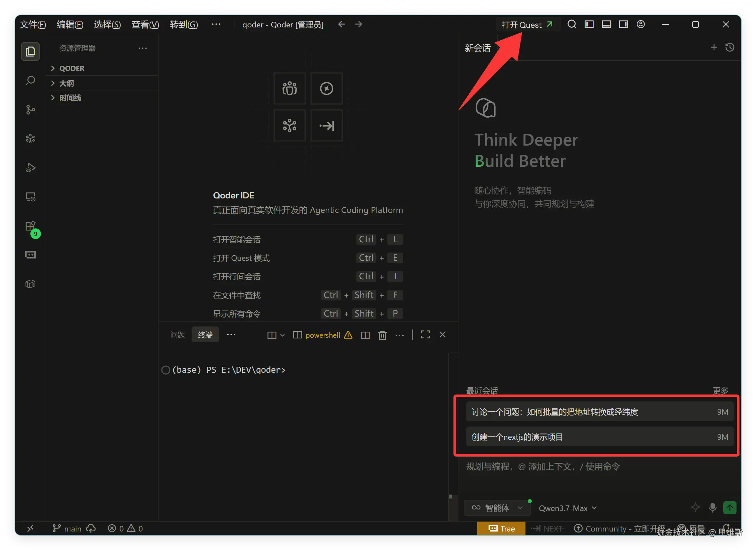Toggle the primary sidebar layout
This screenshot has width=756, height=550.
(x=589, y=24)
